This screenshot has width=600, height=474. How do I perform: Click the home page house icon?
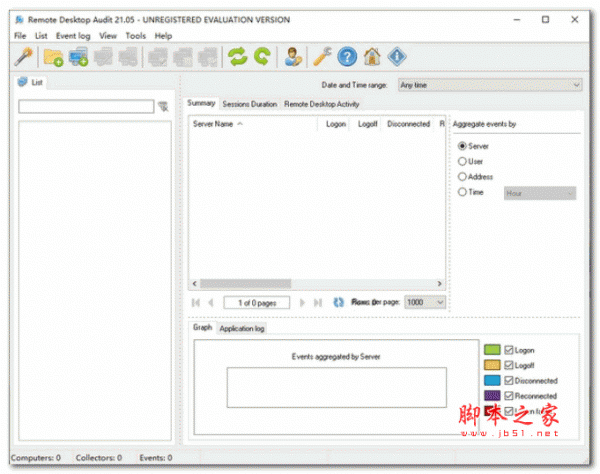[x=372, y=57]
